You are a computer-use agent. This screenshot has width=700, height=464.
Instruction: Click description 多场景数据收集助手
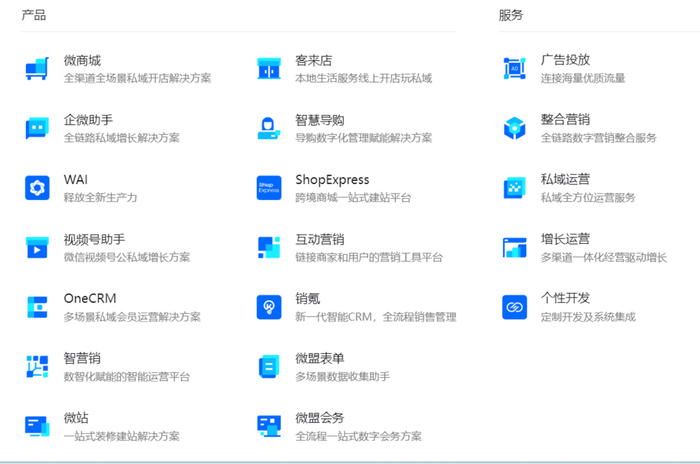[342, 376]
